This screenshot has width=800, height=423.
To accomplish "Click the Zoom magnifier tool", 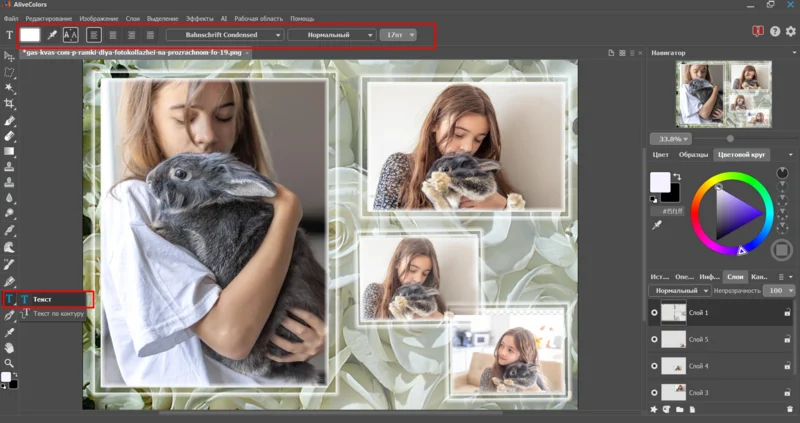I will tap(10, 363).
